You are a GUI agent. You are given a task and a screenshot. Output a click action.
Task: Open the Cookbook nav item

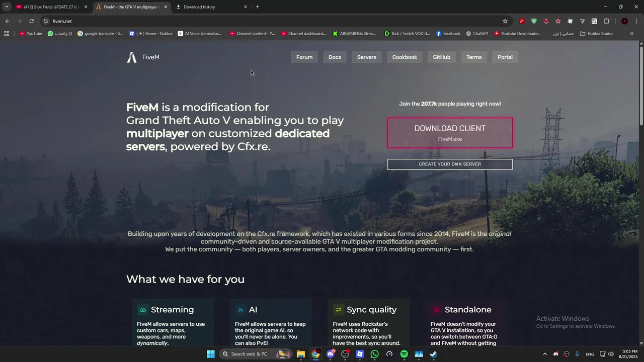click(405, 57)
